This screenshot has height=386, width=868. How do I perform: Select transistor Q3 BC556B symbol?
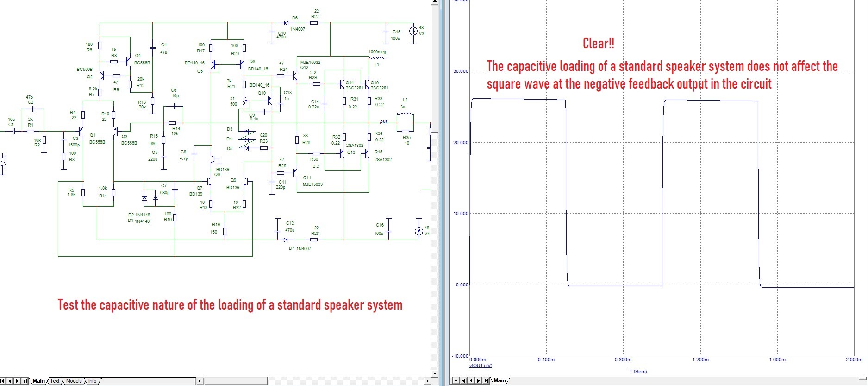116,132
